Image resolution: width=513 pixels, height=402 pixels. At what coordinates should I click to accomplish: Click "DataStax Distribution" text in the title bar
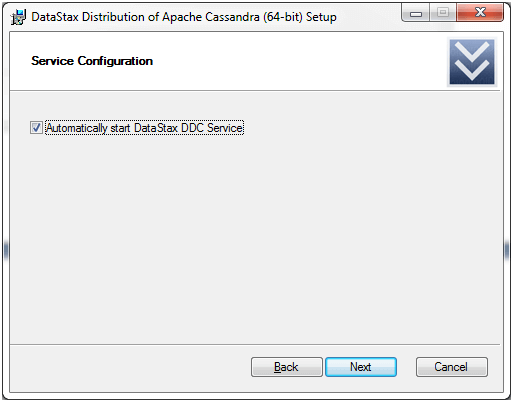coord(88,17)
